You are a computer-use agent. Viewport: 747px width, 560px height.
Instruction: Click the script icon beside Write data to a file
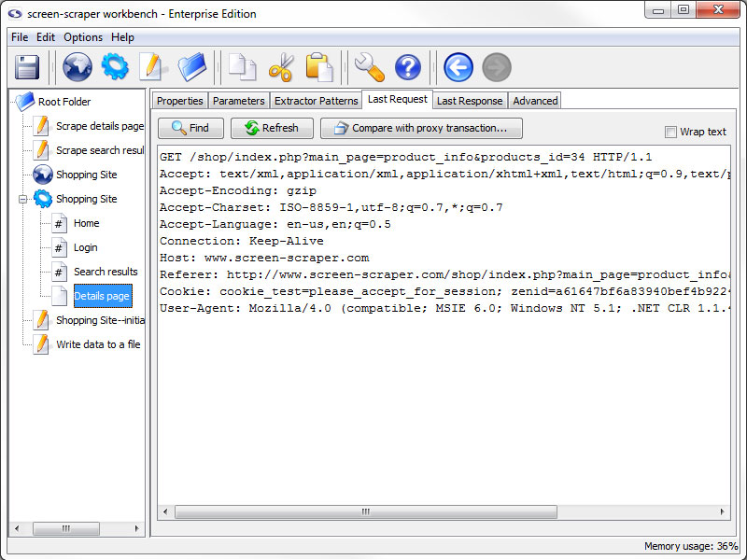[x=42, y=344]
